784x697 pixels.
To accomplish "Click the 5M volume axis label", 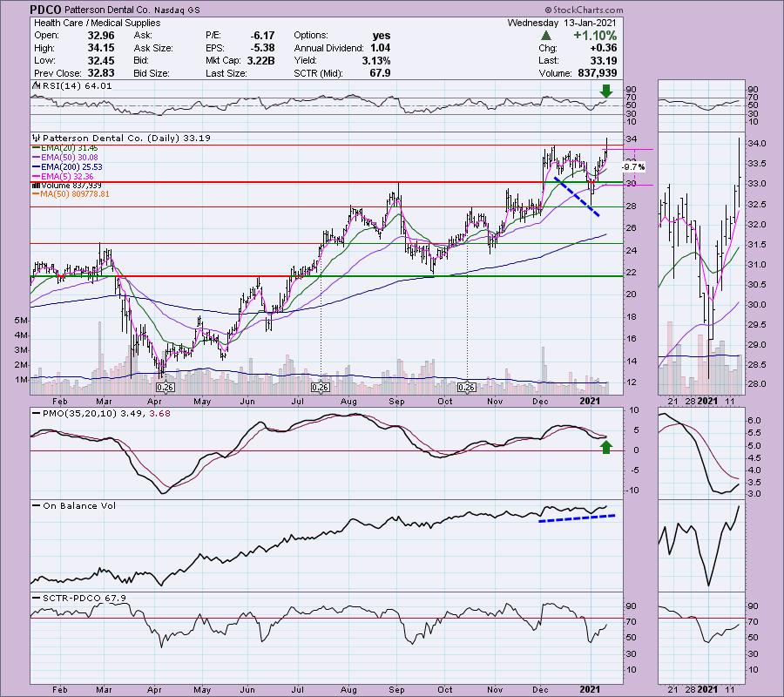I will pyautogui.click(x=21, y=320).
